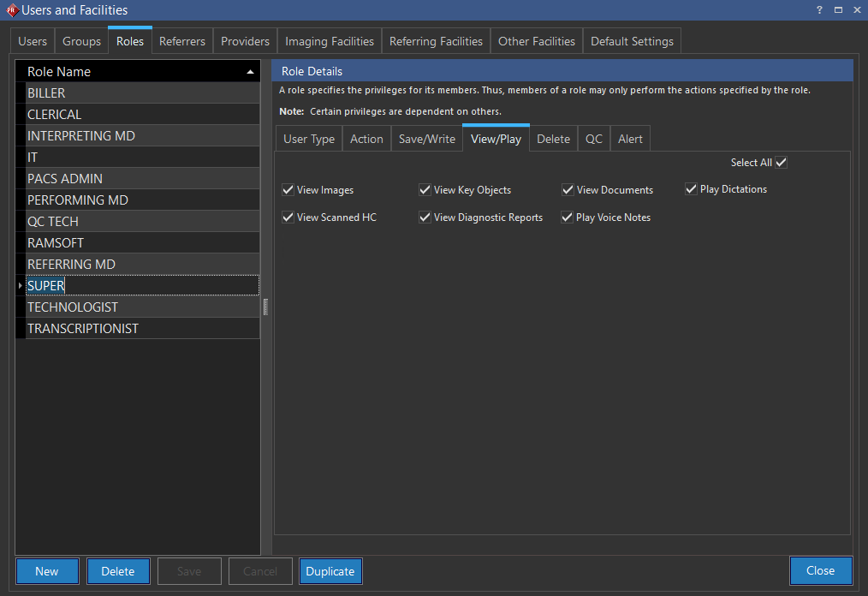868x596 pixels.
Task: Toggle the View Images checkbox
Action: pyautogui.click(x=288, y=190)
